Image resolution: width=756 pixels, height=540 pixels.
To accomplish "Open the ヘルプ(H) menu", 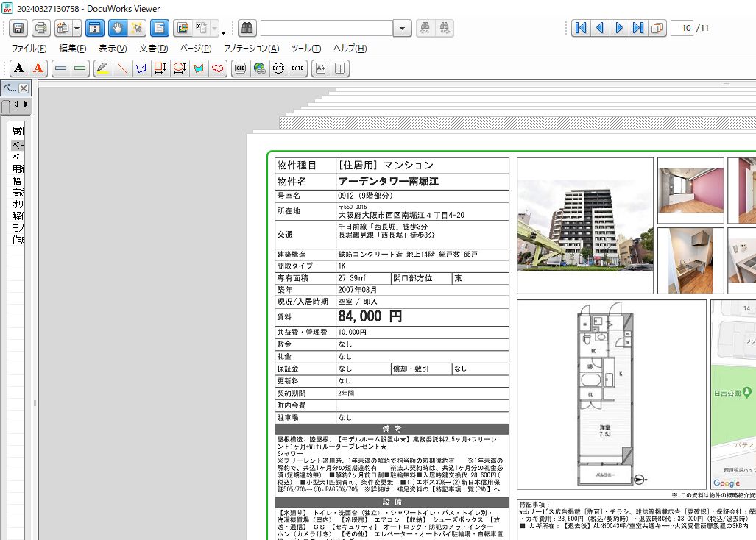I will click(x=350, y=48).
